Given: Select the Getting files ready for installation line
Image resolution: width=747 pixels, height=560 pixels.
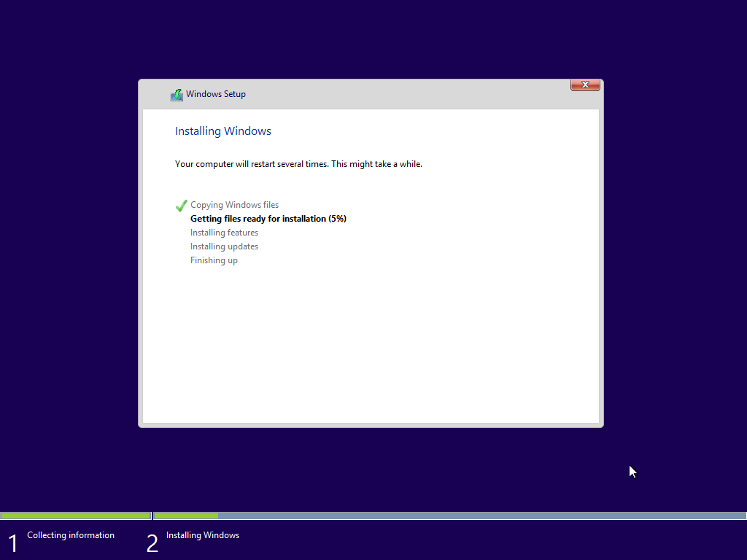Looking at the screenshot, I should coord(268,219).
